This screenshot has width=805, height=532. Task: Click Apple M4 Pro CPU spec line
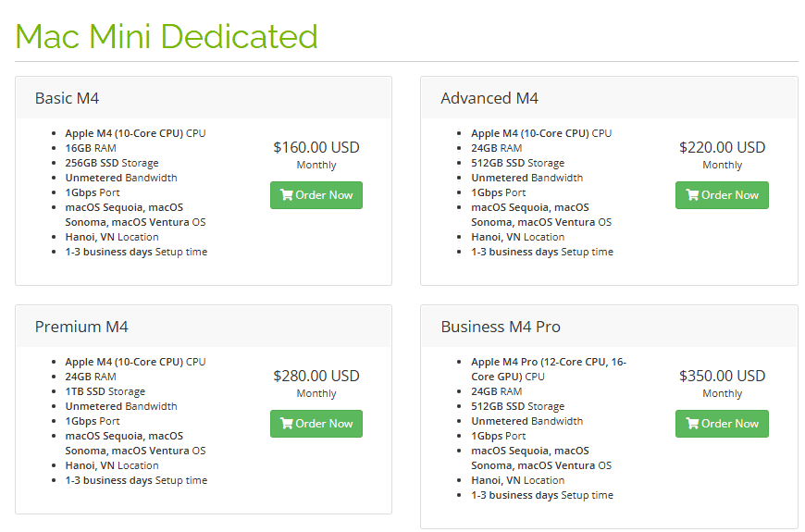tap(549, 369)
